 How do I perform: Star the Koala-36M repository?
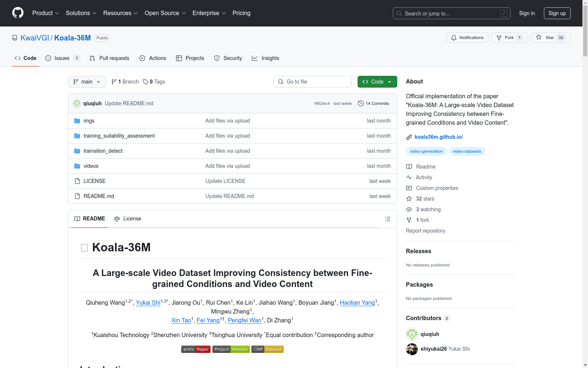pyautogui.click(x=551, y=38)
